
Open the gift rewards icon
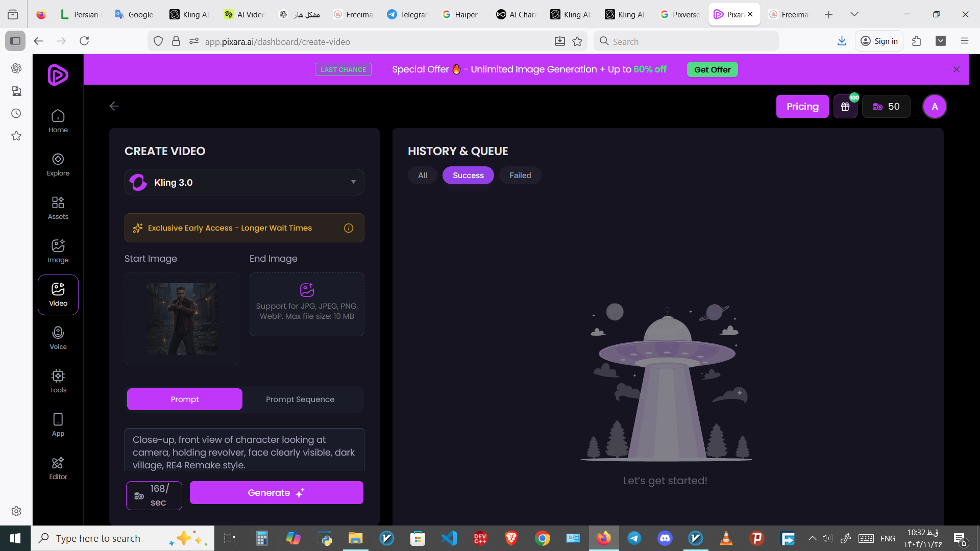click(x=845, y=107)
